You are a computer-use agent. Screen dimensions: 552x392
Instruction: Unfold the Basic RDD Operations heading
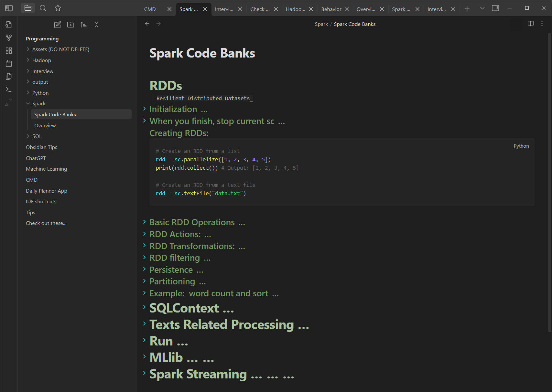(145, 222)
